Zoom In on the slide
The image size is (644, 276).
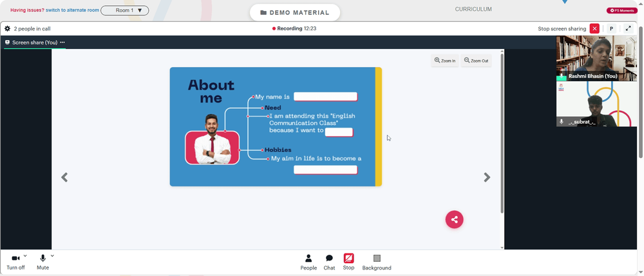[x=445, y=61]
